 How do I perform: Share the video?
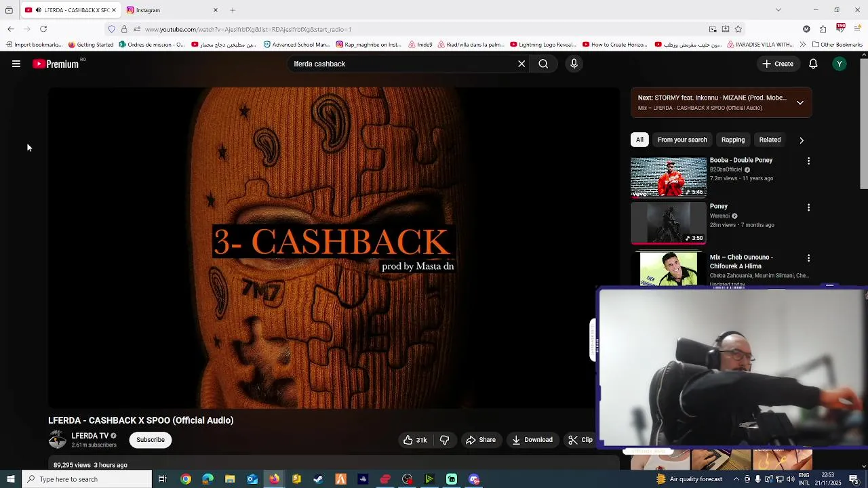coord(481,440)
